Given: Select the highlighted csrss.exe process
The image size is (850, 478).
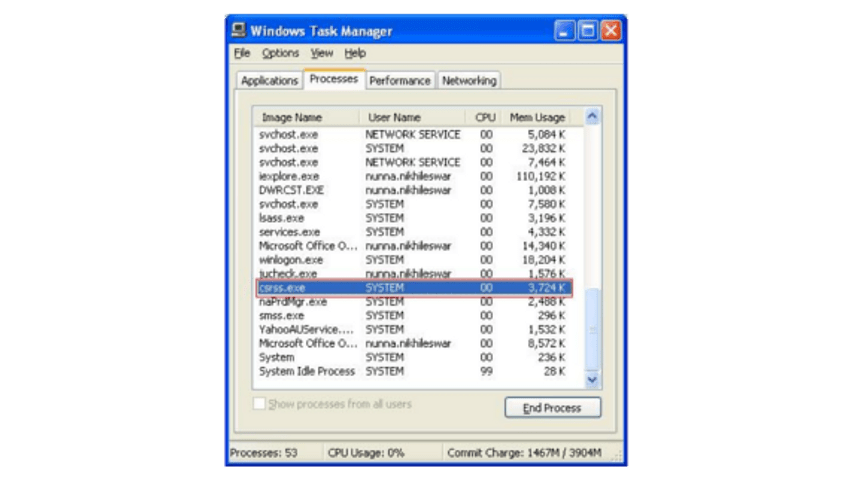Looking at the screenshot, I should tap(414, 288).
